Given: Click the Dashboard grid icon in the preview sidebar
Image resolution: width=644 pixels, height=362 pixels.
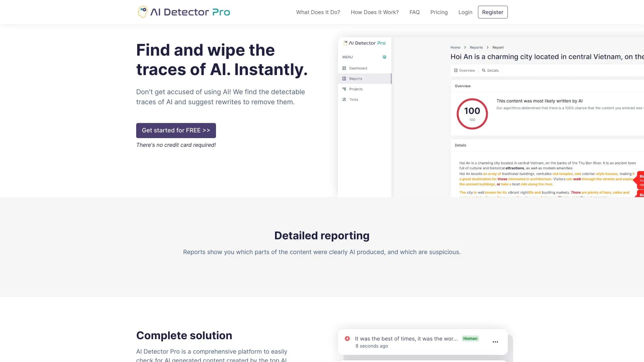Looking at the screenshot, I should [x=344, y=68].
